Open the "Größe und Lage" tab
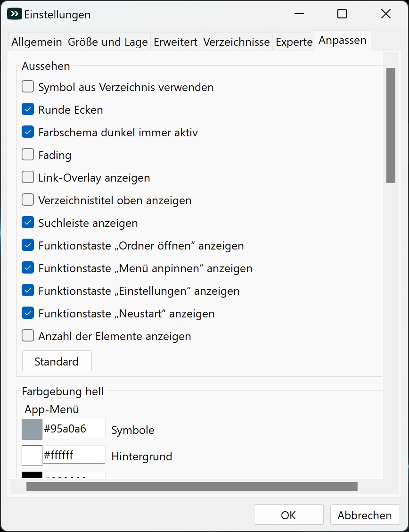Image resolution: width=409 pixels, height=532 pixels. [108, 42]
